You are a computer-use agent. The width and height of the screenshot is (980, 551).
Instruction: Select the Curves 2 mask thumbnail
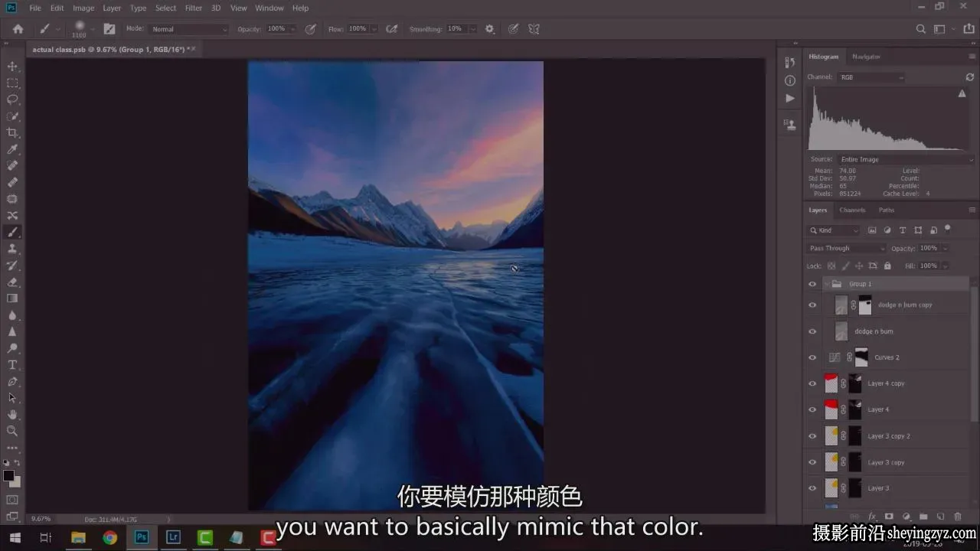click(861, 357)
